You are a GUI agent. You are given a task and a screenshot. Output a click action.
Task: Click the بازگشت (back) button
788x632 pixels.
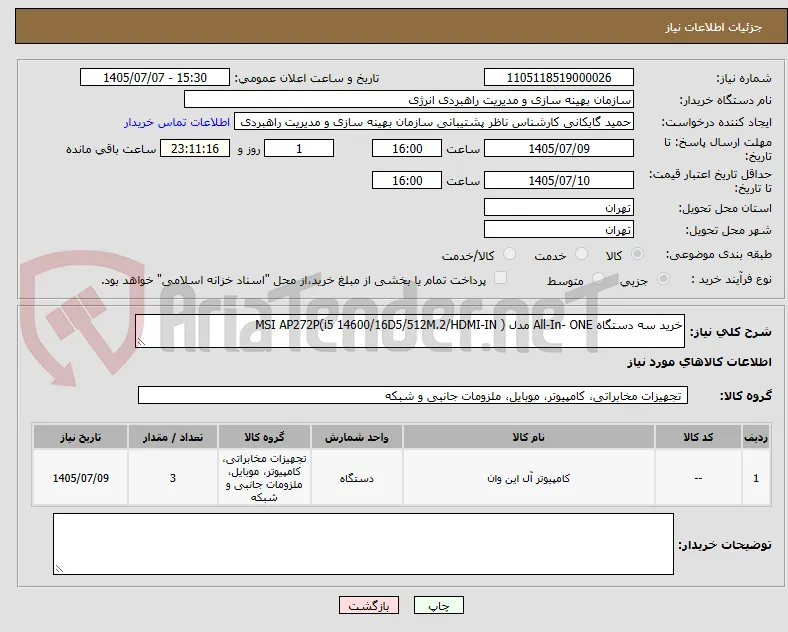click(x=369, y=605)
